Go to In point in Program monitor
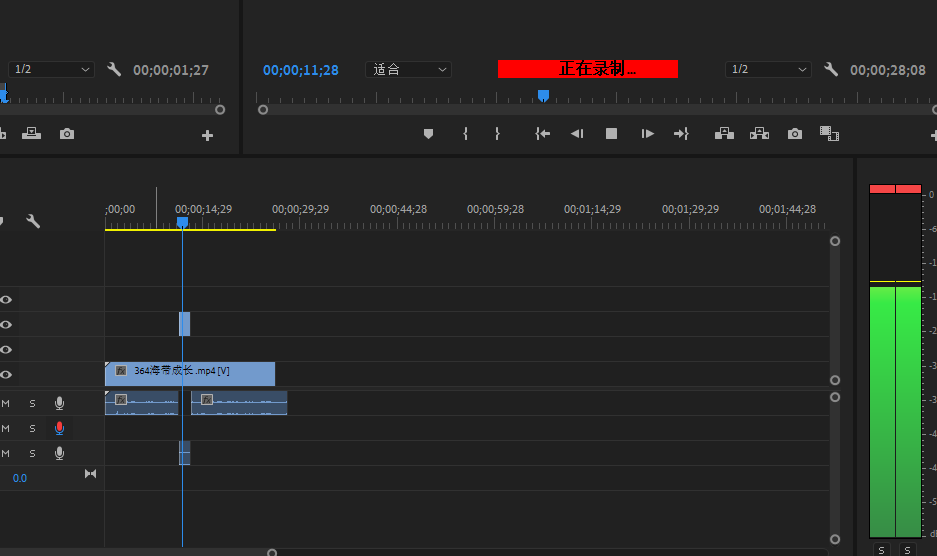This screenshot has width=937, height=556. [x=543, y=134]
